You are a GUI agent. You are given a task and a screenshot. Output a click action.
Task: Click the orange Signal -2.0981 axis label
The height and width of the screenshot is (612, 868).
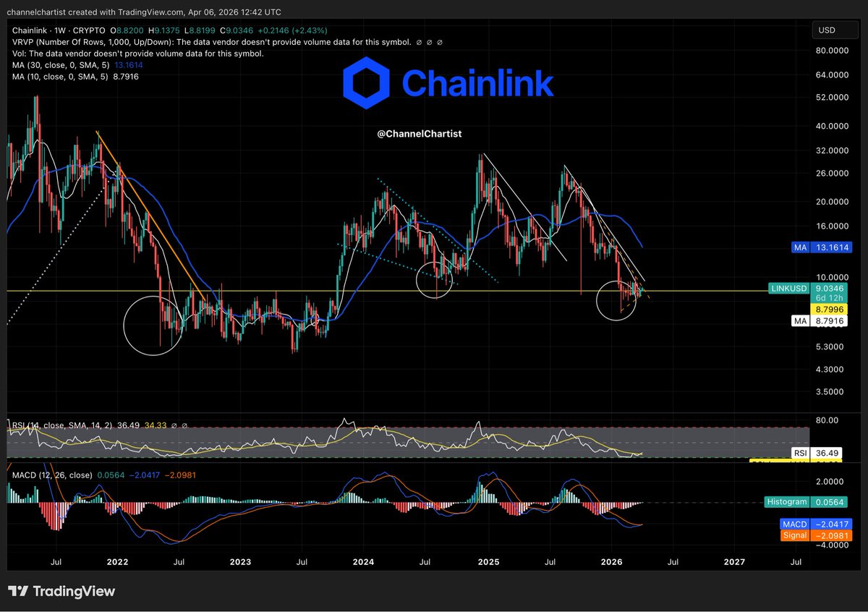[816, 535]
